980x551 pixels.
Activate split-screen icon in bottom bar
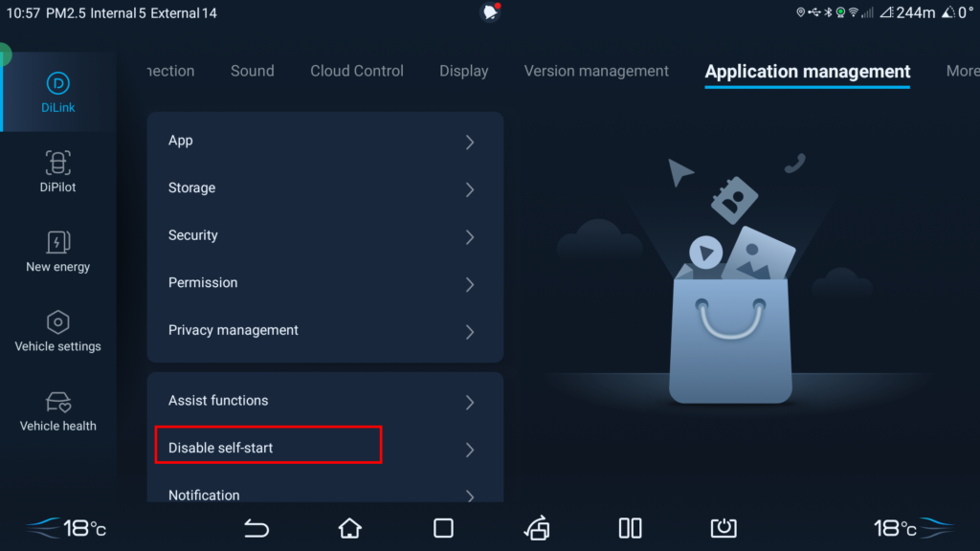click(x=630, y=528)
